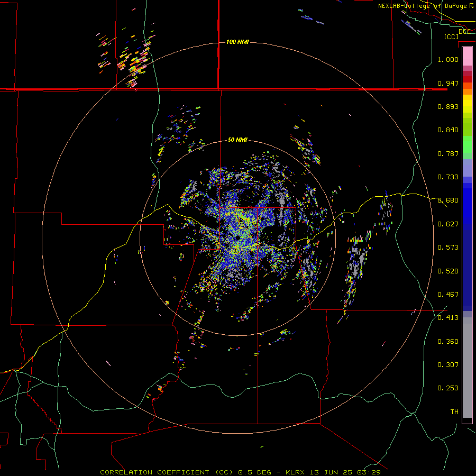Click the 100 NMI range ring label
Image resolution: width=476 pixels, height=476 pixels.
click(x=237, y=42)
